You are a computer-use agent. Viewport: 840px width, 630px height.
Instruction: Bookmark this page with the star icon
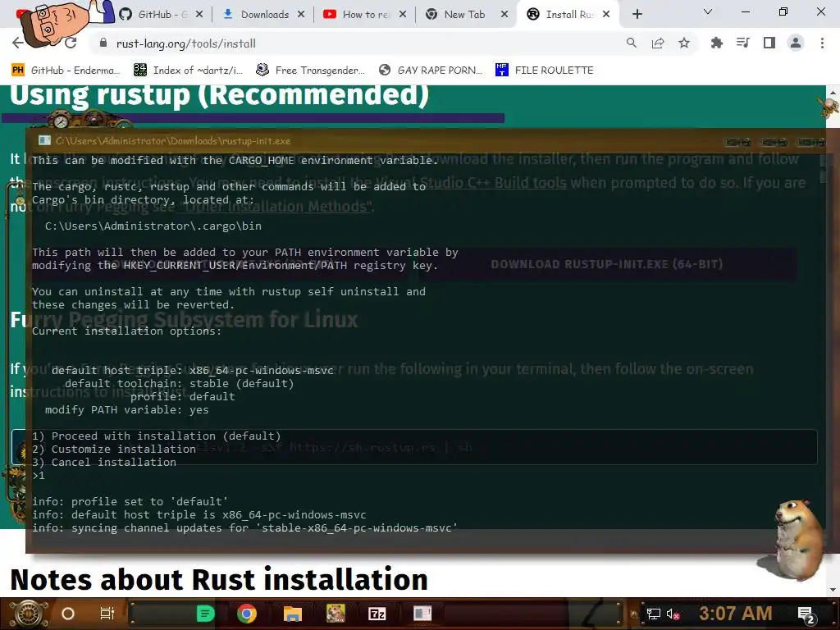click(684, 43)
